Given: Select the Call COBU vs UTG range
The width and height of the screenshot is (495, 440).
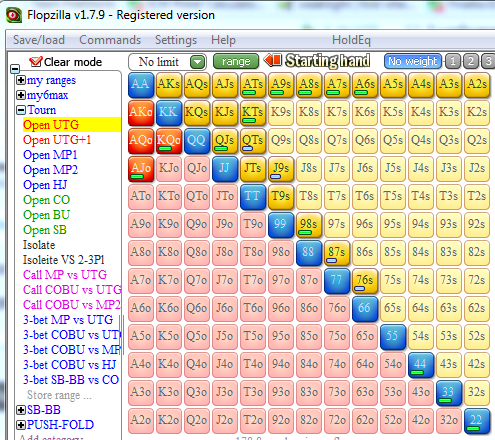Looking at the screenshot, I should (x=72, y=290).
